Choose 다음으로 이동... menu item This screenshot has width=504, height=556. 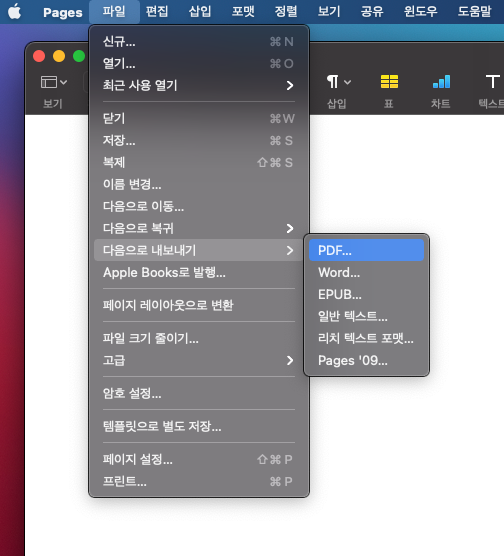(199, 206)
